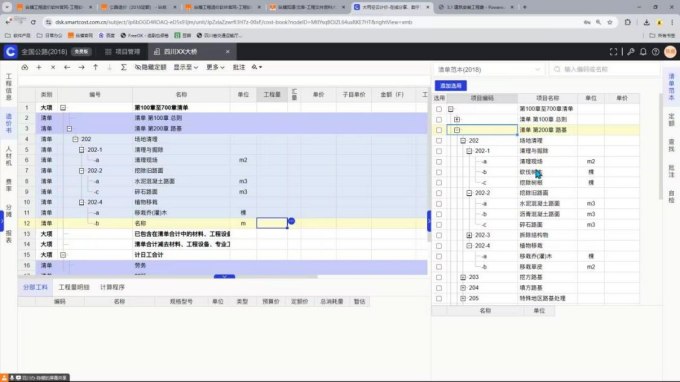Switch to the 计算程序 tab
Image resolution: width=680 pixels, height=382 pixels.
pos(112,287)
